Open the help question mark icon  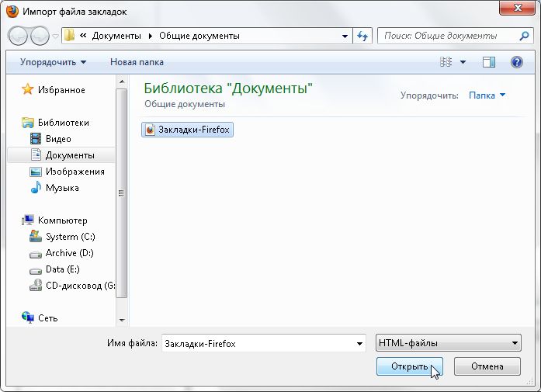(x=516, y=62)
